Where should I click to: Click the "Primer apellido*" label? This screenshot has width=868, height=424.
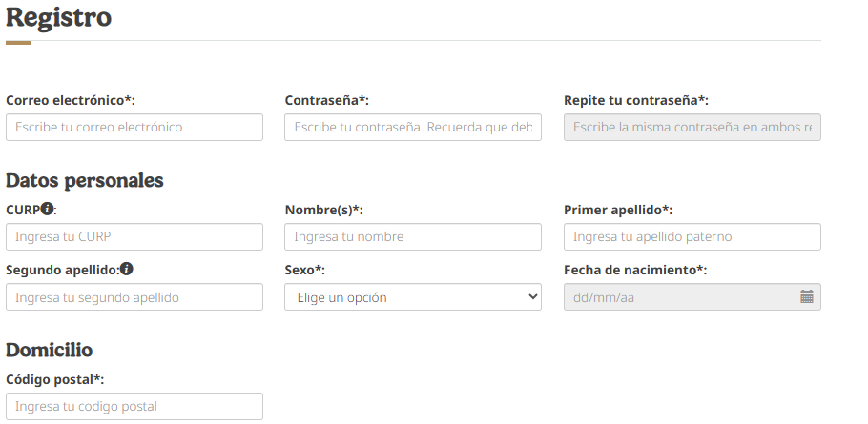click(x=618, y=210)
